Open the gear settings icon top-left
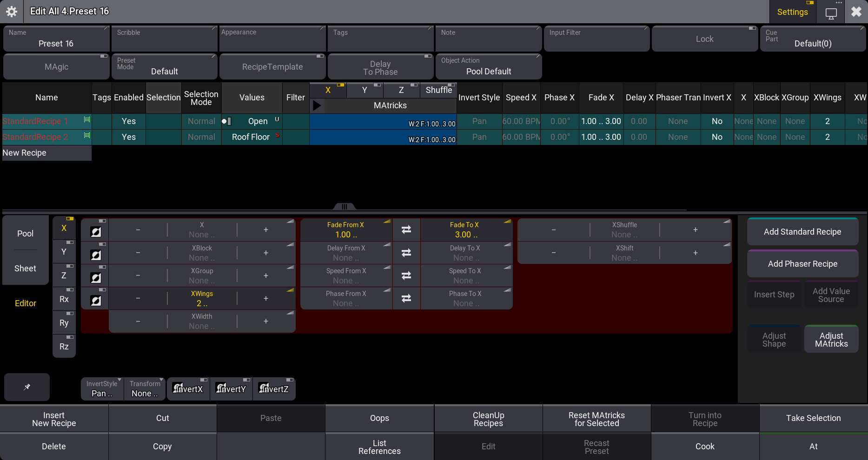Image resolution: width=868 pixels, height=460 pixels. pyautogui.click(x=12, y=12)
